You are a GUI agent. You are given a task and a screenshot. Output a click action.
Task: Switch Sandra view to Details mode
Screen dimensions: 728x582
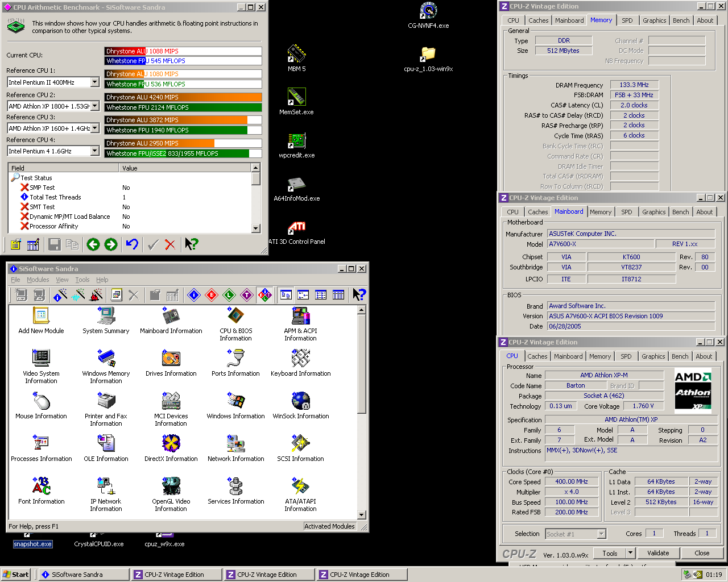coord(338,294)
